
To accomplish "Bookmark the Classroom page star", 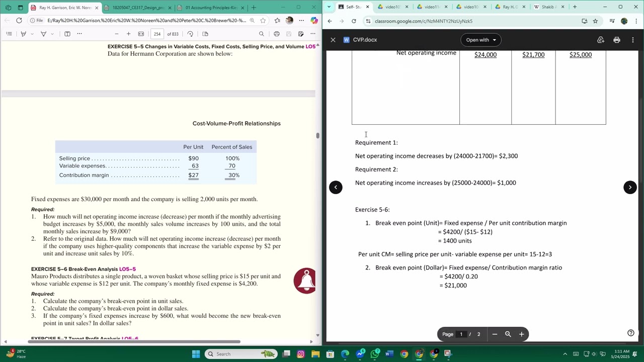I will 595,21.
